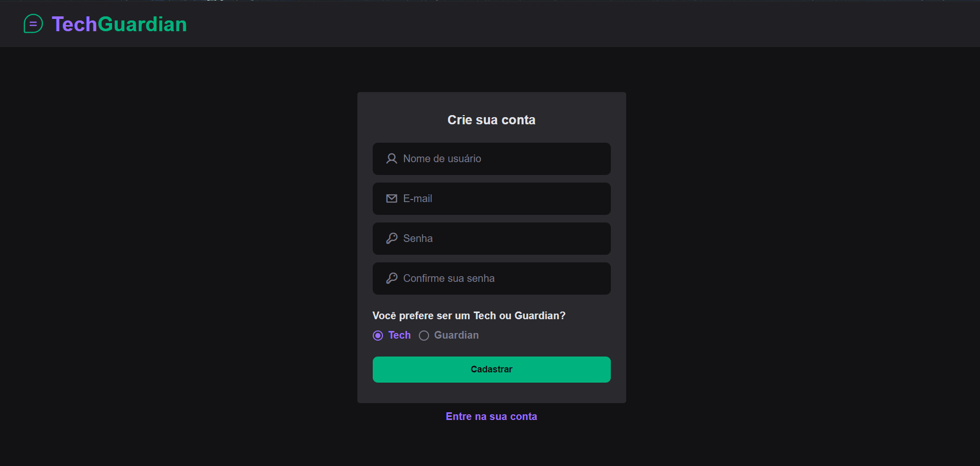Submit the form with Cadastrar button

(492, 369)
